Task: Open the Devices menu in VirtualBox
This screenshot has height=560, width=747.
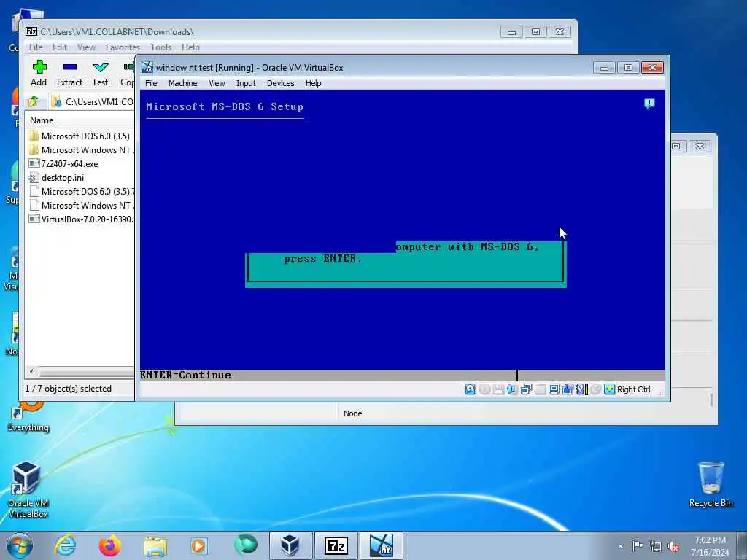Action: click(280, 83)
